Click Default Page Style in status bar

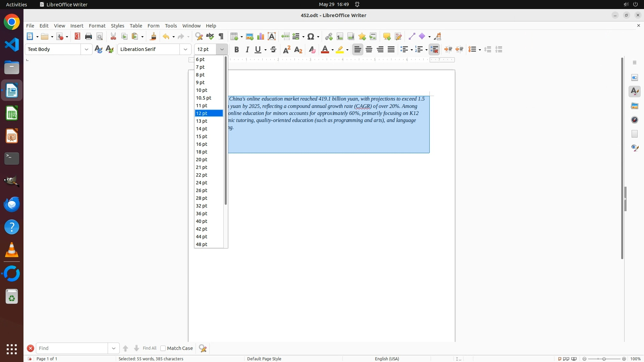coord(264,359)
